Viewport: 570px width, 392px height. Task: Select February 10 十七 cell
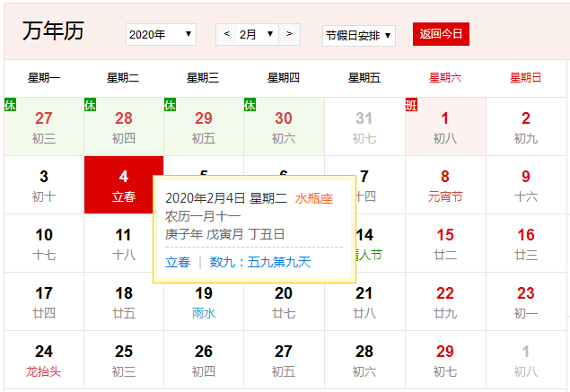tap(44, 243)
